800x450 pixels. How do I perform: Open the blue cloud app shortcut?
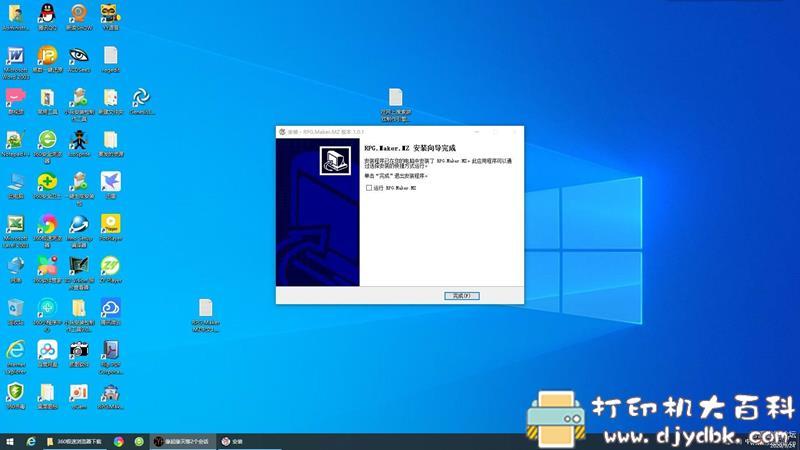click(x=111, y=312)
